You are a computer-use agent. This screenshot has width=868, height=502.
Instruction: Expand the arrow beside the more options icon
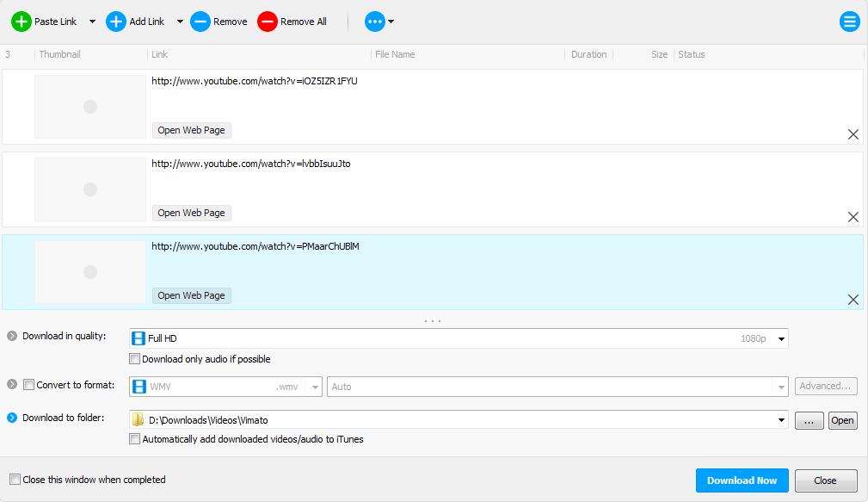(391, 22)
